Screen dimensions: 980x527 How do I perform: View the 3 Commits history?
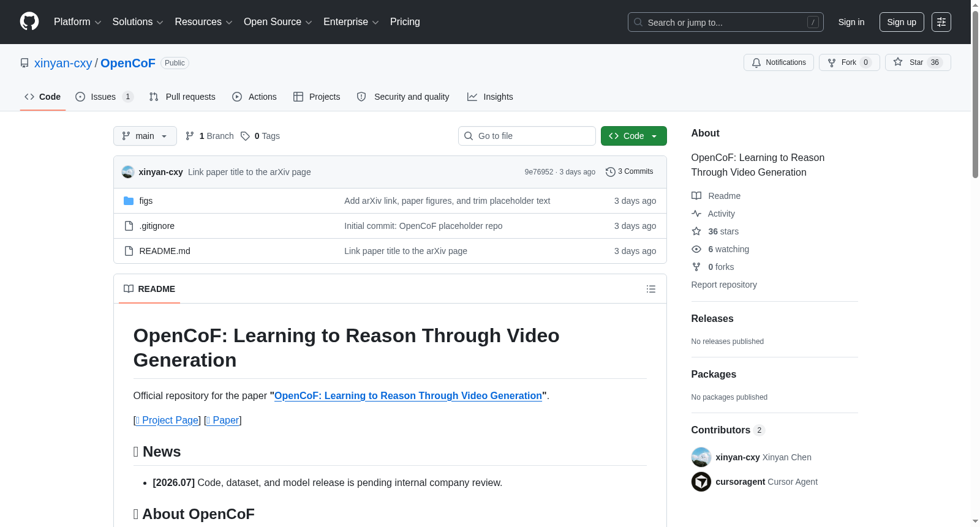(x=630, y=172)
